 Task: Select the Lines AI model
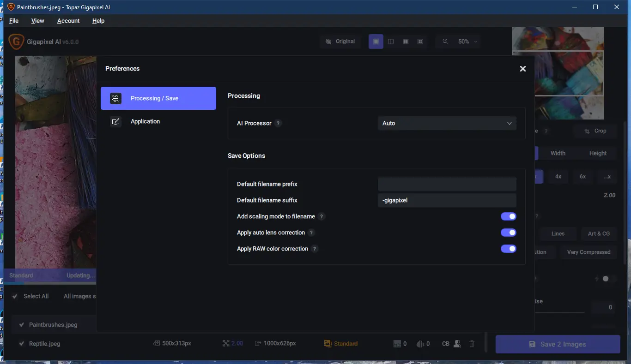pos(558,233)
